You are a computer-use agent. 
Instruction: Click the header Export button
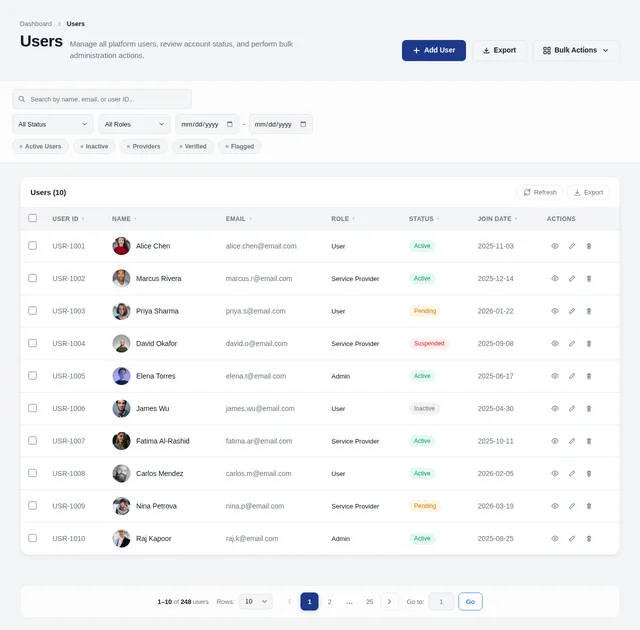pos(500,51)
